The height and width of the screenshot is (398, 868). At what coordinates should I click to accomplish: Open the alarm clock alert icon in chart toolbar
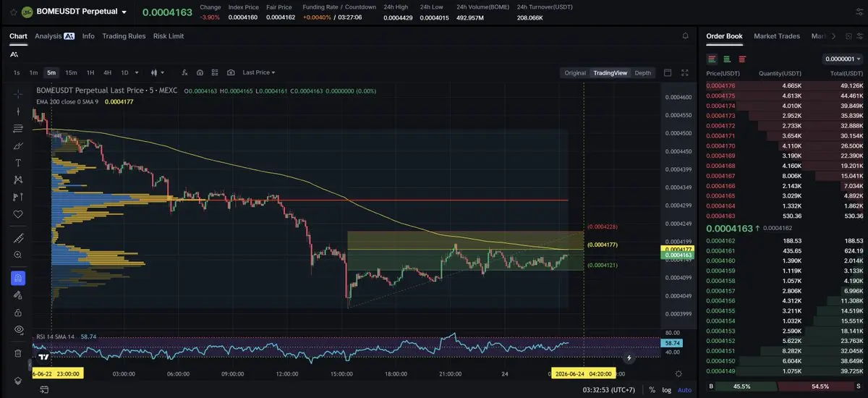[x=199, y=72]
